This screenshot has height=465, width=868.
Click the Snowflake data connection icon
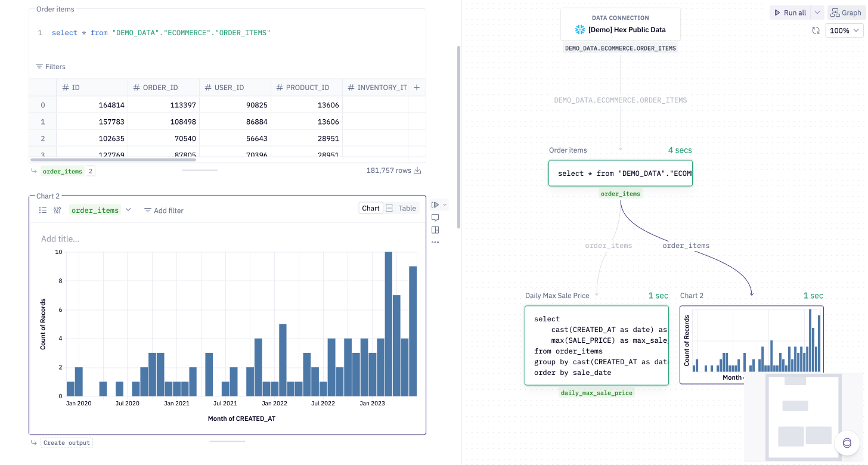pos(579,29)
